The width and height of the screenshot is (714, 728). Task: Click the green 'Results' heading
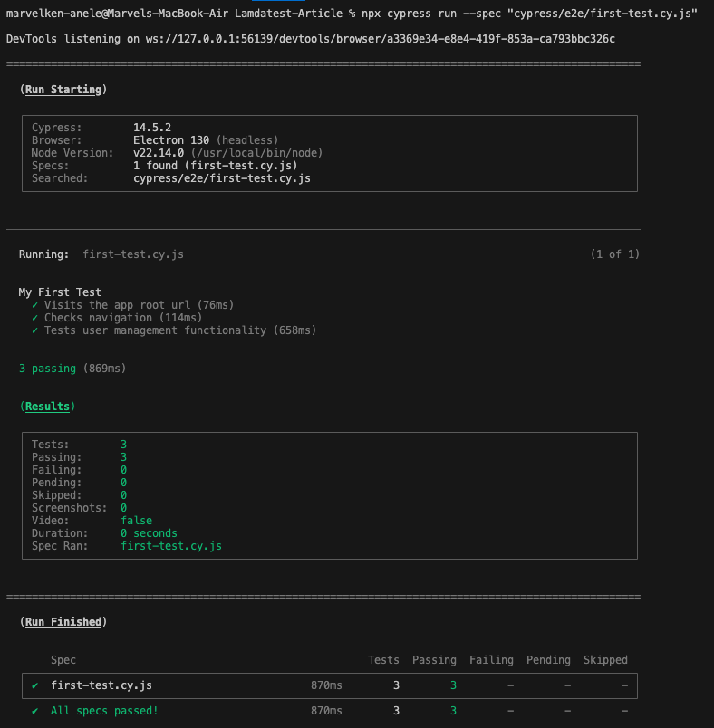47,407
